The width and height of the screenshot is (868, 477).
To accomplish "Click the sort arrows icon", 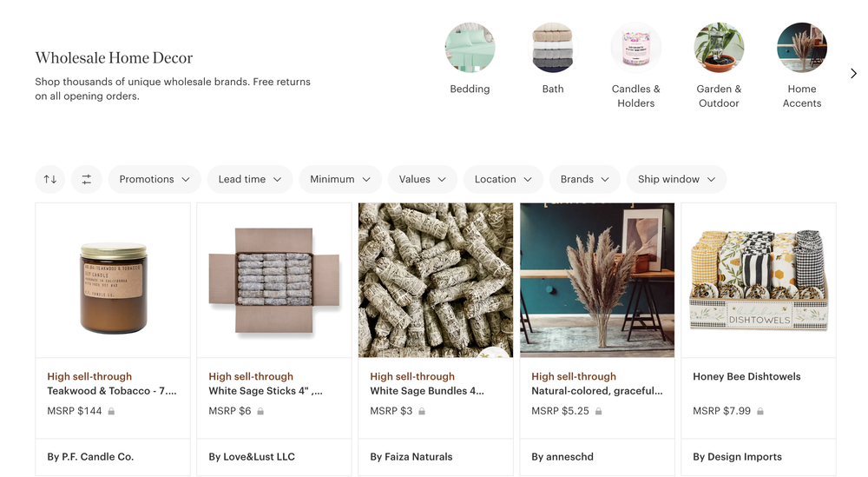I will [x=50, y=179].
